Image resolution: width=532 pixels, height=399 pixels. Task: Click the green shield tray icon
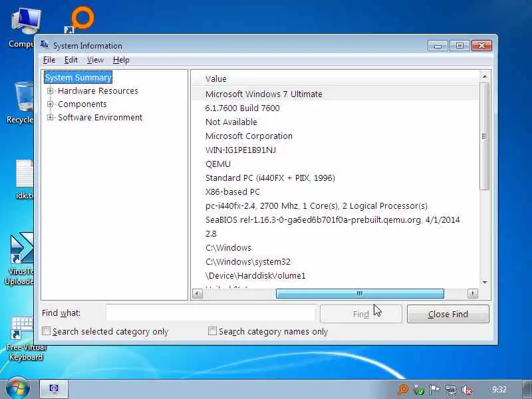click(419, 390)
